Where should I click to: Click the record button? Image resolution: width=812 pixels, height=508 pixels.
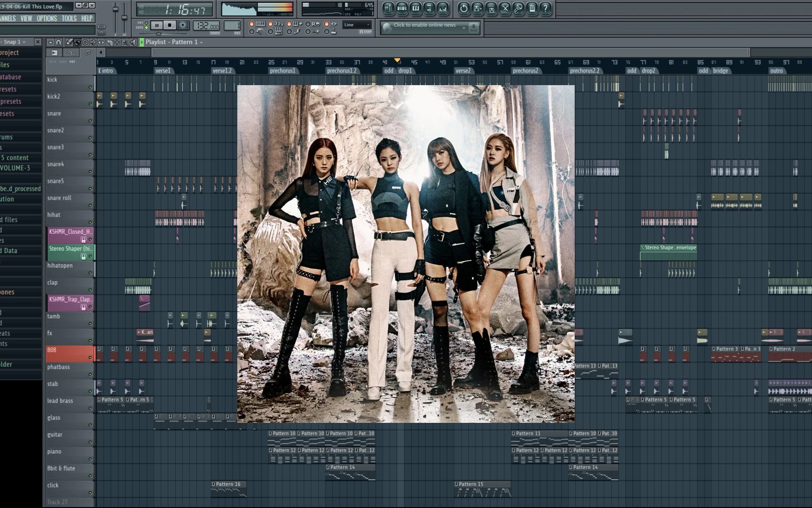coord(183,25)
